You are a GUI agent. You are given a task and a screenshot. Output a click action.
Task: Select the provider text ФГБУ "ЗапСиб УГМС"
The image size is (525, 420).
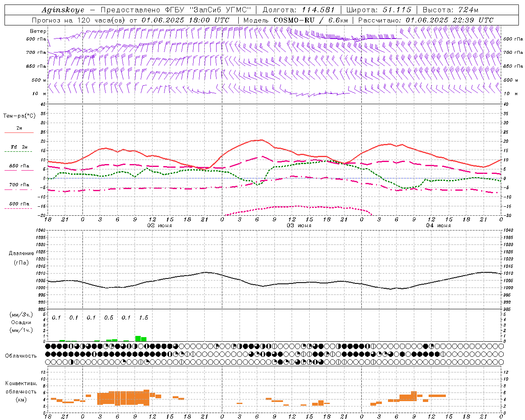coord(207,10)
